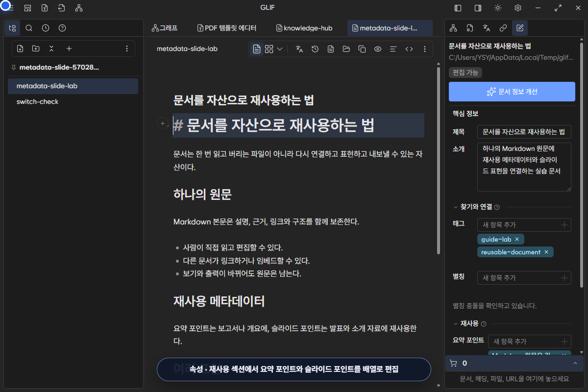The image size is (588, 392).
Task: Toggle source code view in editor toolbar
Action: 409,49
